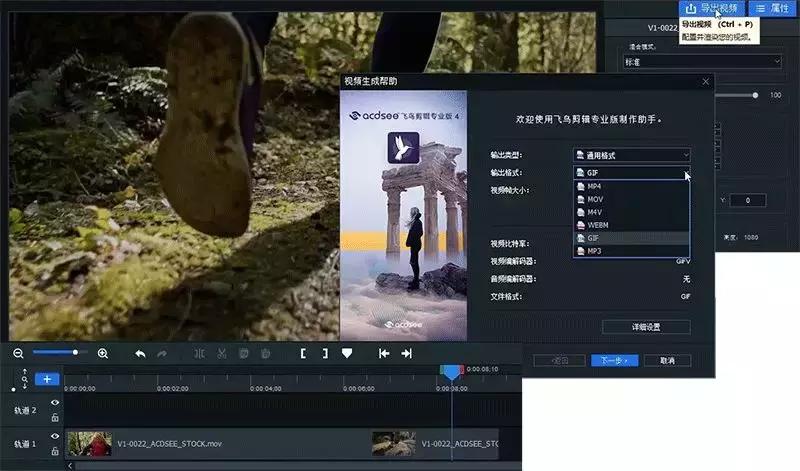This screenshot has height=471, width=800.
Task: Choose MP4 from the format list
Action: tap(632, 186)
